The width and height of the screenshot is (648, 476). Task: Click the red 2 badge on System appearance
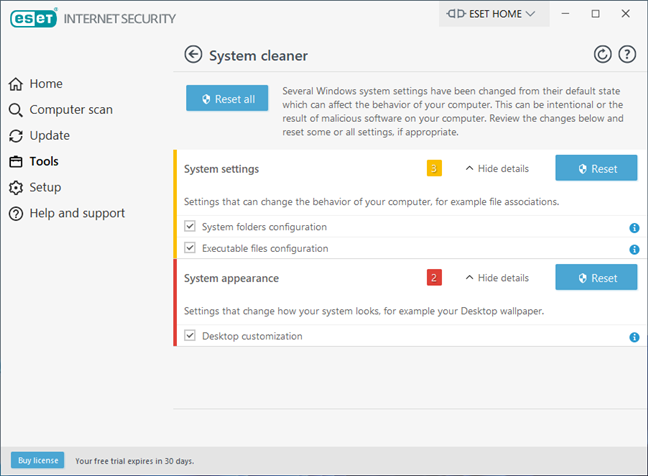434,278
